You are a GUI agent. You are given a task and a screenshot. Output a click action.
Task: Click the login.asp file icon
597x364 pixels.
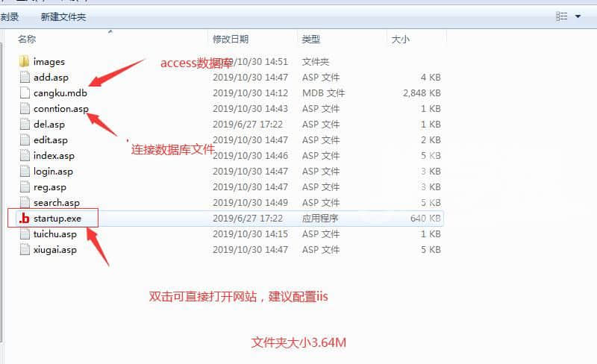click(x=24, y=172)
